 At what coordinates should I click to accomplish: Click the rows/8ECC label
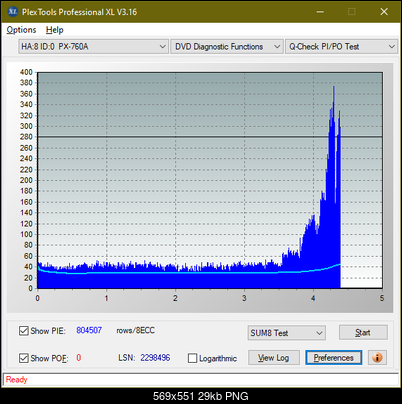[x=135, y=330]
